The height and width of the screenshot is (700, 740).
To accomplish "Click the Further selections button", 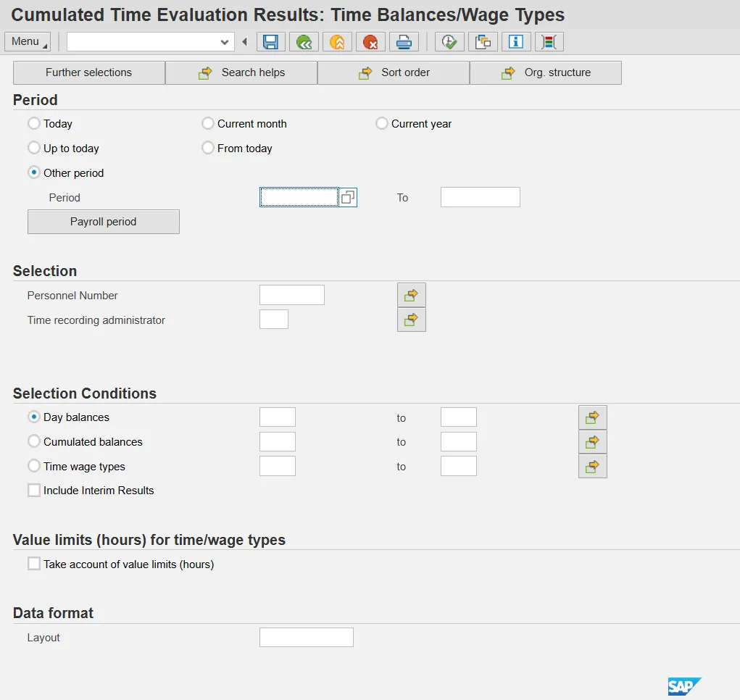I will click(88, 72).
